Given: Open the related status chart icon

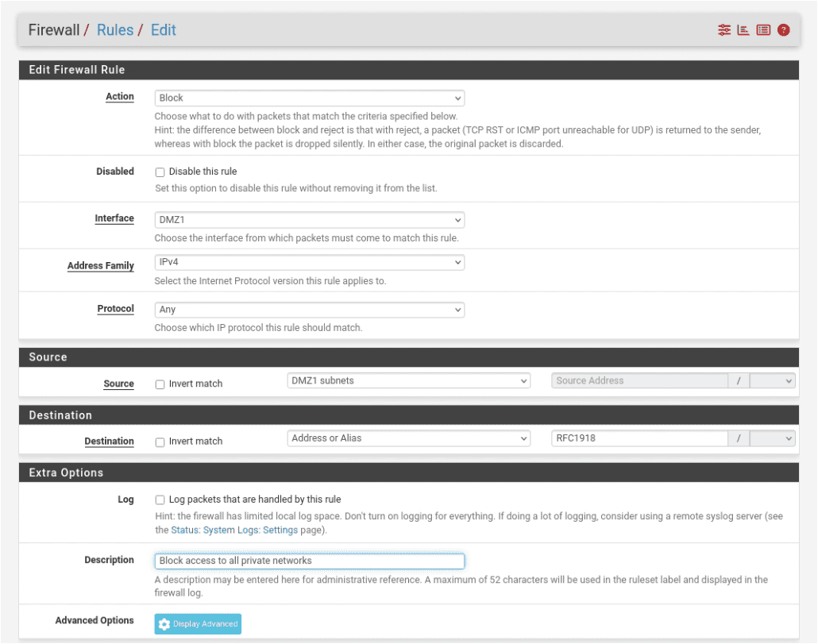Looking at the screenshot, I should tap(743, 29).
